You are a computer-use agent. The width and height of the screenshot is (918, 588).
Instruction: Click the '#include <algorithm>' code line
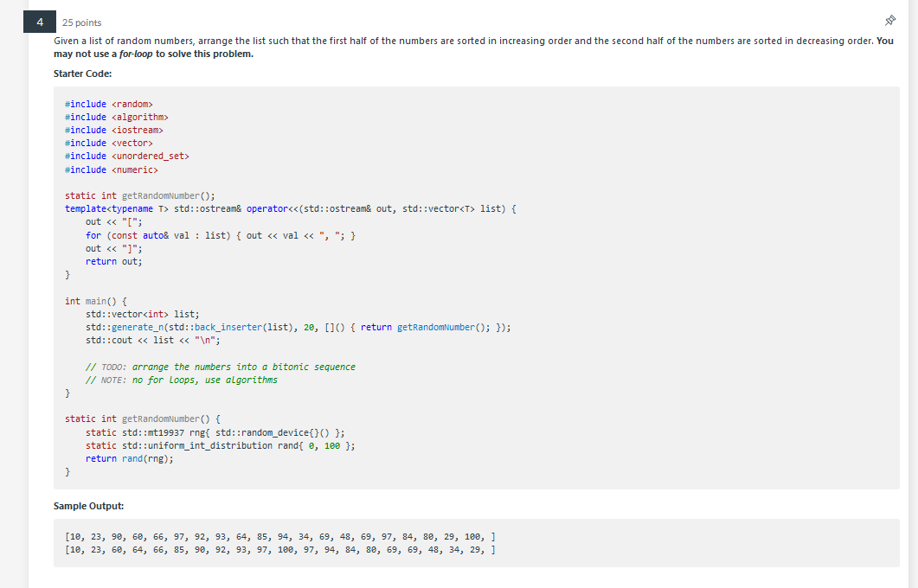117,117
